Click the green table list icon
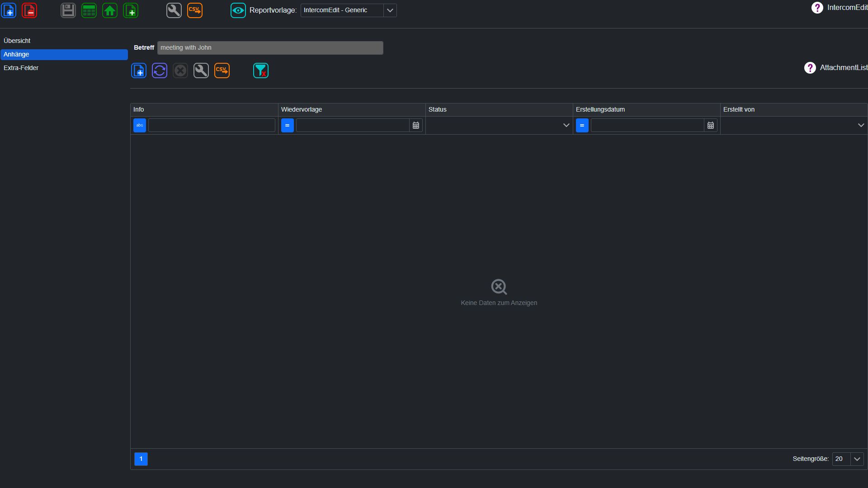 click(89, 10)
